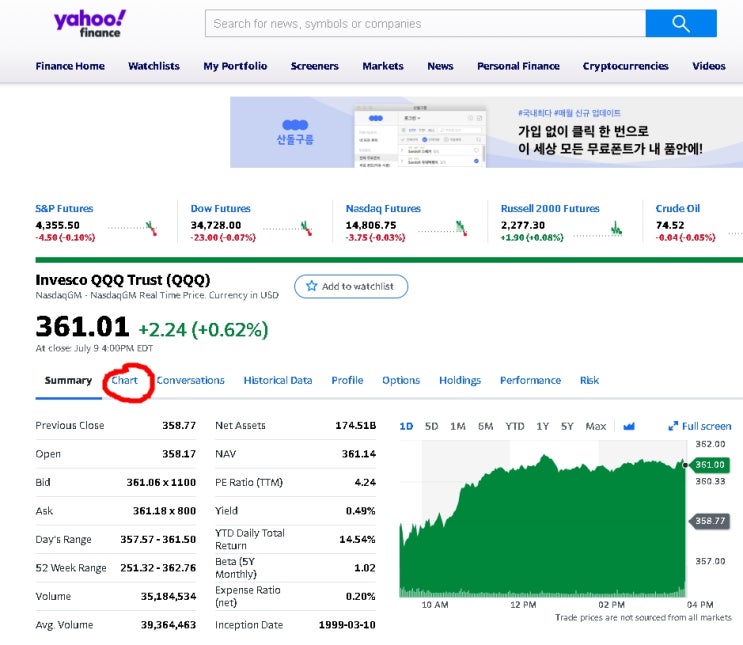Switch to the Holdings tab

coord(460,381)
